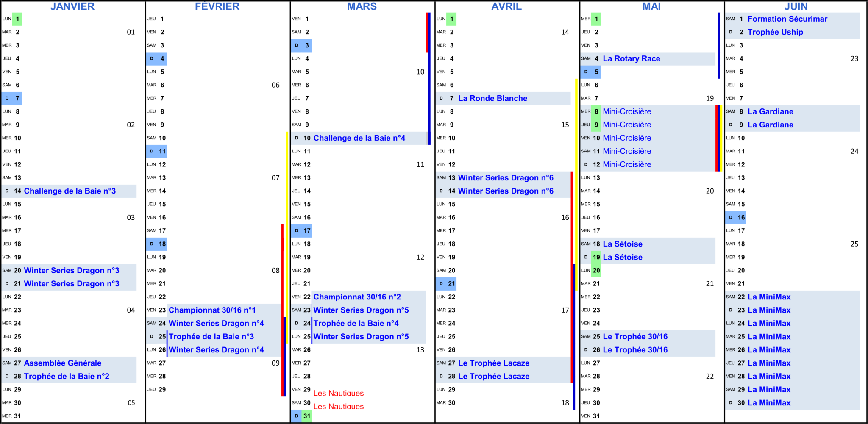Select Trophée de la Baie n°3
The image size is (868, 424).
(211, 337)
